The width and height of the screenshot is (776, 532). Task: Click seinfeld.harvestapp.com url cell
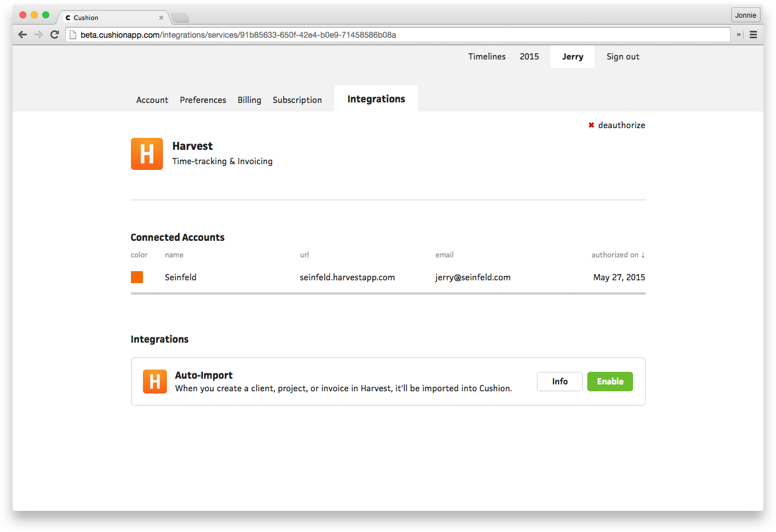[x=347, y=277]
